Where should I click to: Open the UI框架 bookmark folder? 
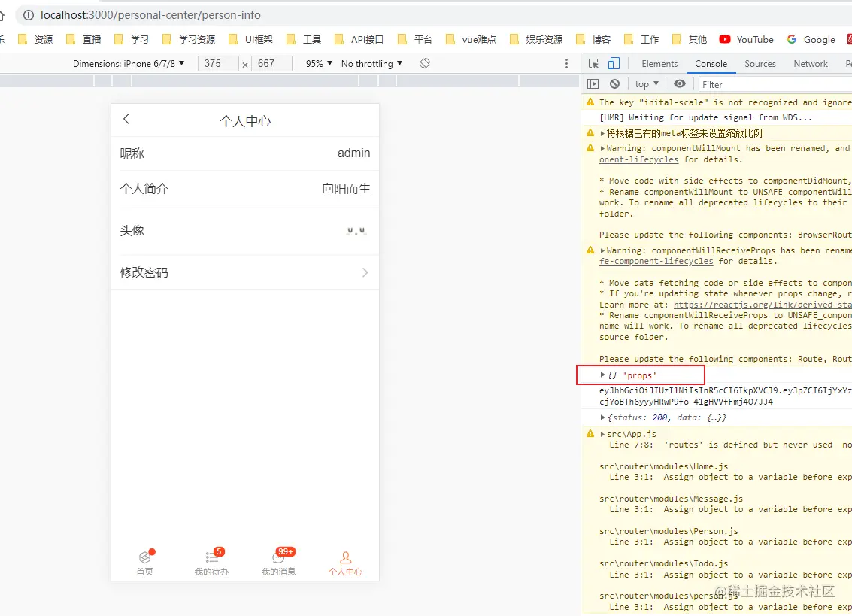[x=251, y=39]
